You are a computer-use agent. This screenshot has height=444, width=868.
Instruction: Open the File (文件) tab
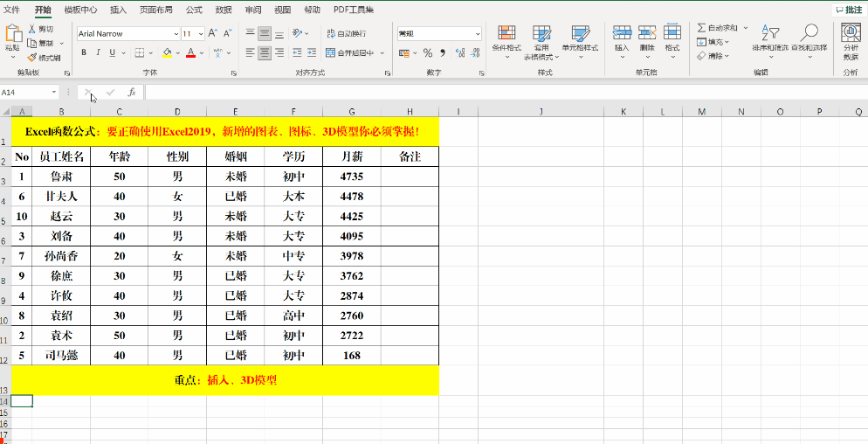(x=11, y=10)
